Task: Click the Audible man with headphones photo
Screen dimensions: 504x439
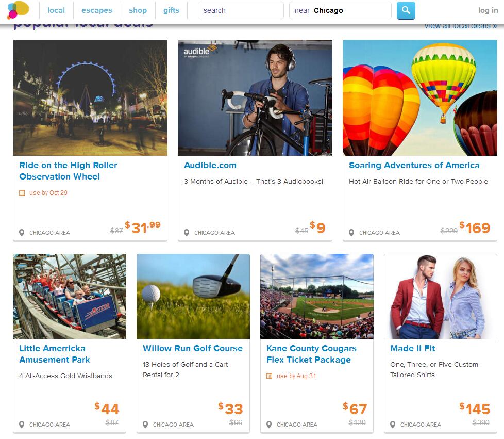Action: pyautogui.click(x=255, y=97)
